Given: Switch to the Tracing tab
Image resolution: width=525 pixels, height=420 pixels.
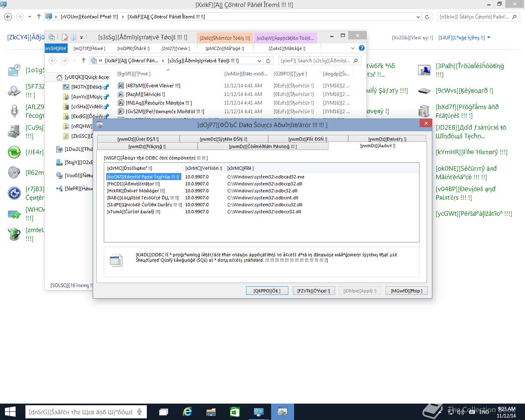Looking at the screenshot, I should coord(147,146).
